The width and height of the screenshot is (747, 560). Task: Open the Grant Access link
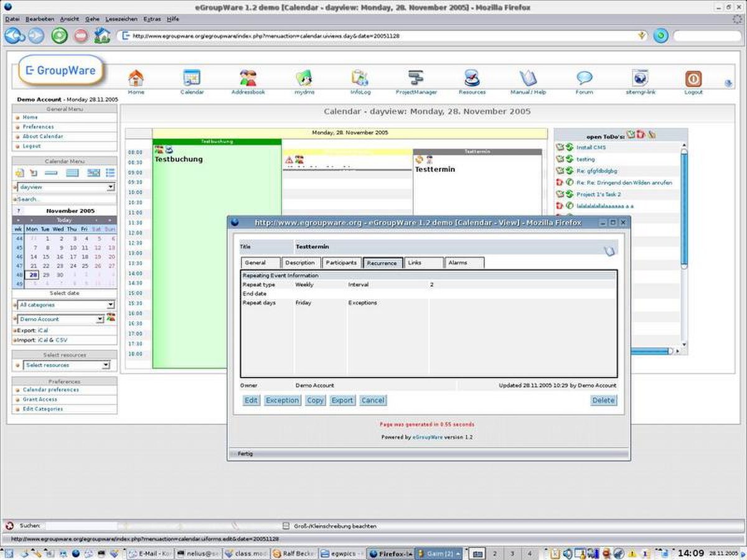coord(40,399)
